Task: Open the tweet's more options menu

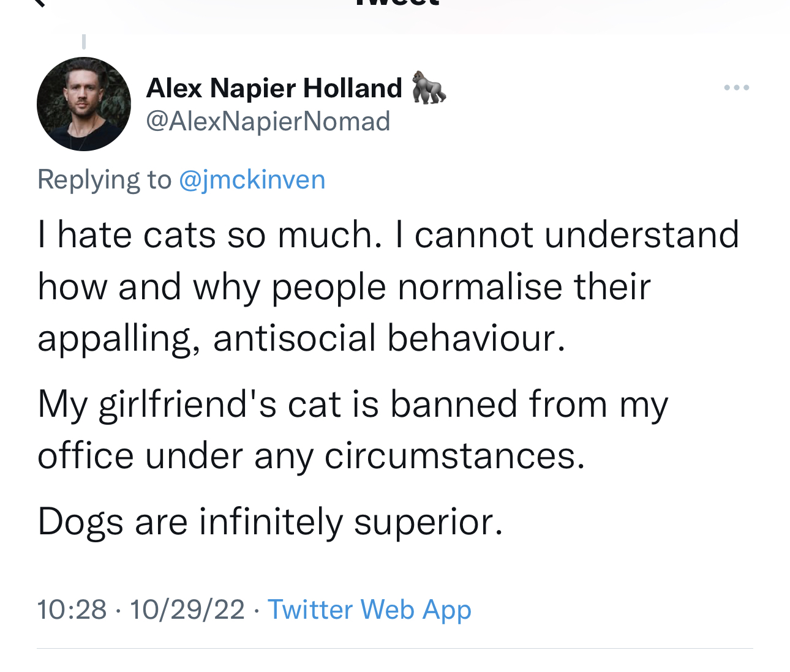Action: tap(736, 88)
